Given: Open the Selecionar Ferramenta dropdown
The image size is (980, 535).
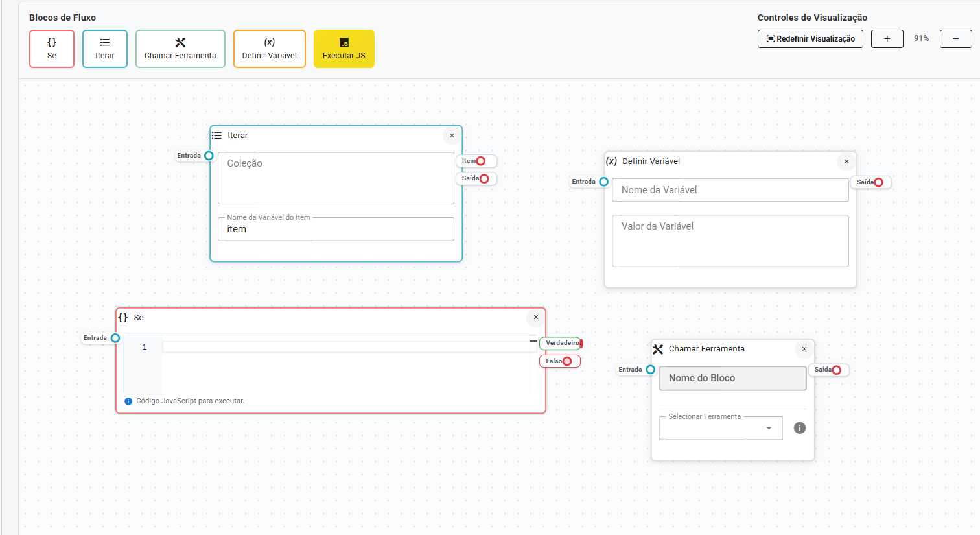Looking at the screenshot, I should coord(721,428).
